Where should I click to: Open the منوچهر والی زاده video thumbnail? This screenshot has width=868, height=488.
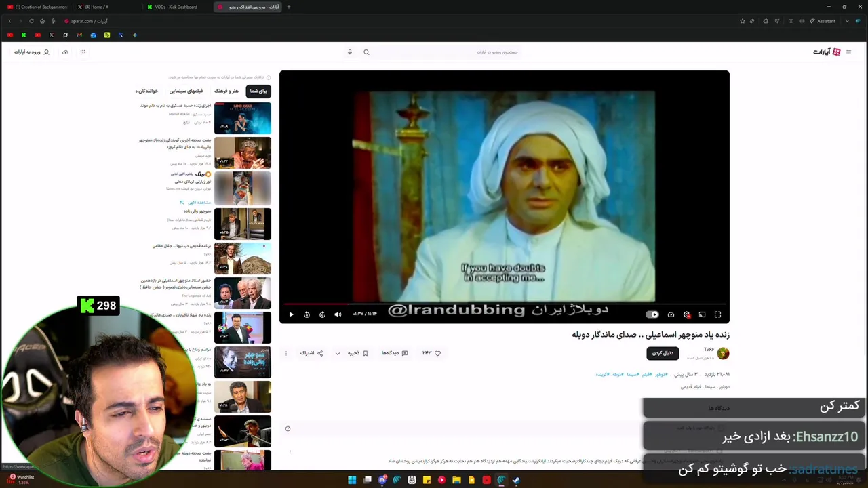(243, 223)
